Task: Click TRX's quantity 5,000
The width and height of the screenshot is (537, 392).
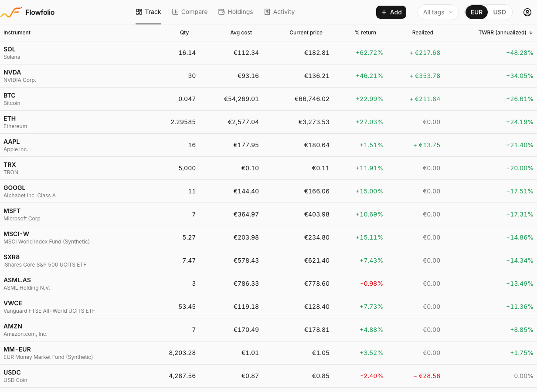Action: [187, 168]
